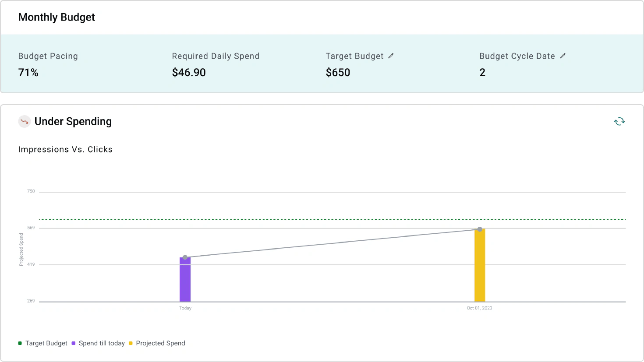This screenshot has height=362, width=644.
Task: Click the Impressions Vs. Clicks subtitle
Action: [65, 150]
